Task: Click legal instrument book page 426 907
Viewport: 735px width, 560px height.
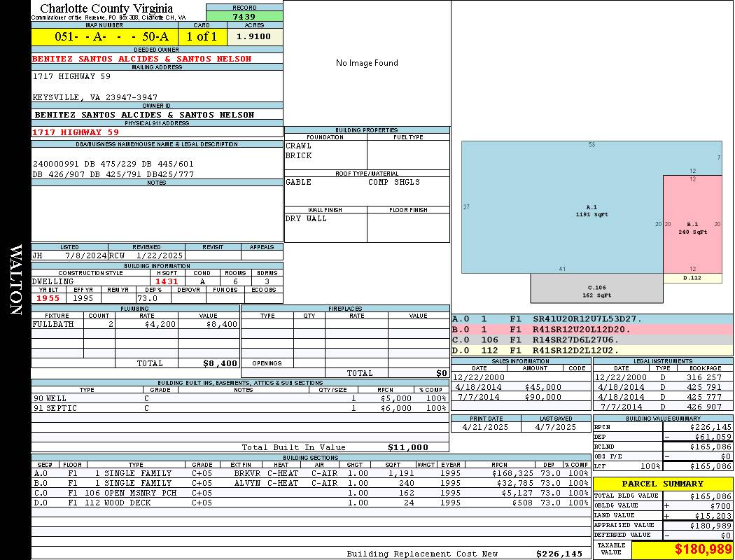Action: pyautogui.click(x=704, y=407)
